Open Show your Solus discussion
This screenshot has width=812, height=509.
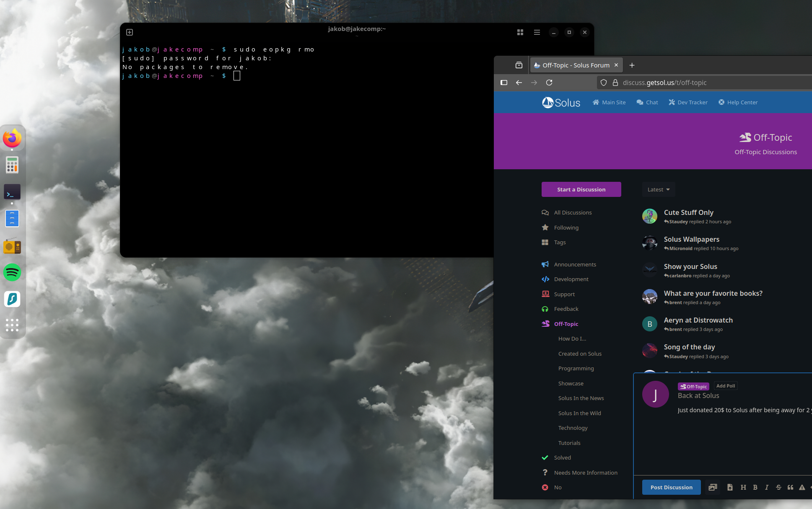pyautogui.click(x=690, y=266)
